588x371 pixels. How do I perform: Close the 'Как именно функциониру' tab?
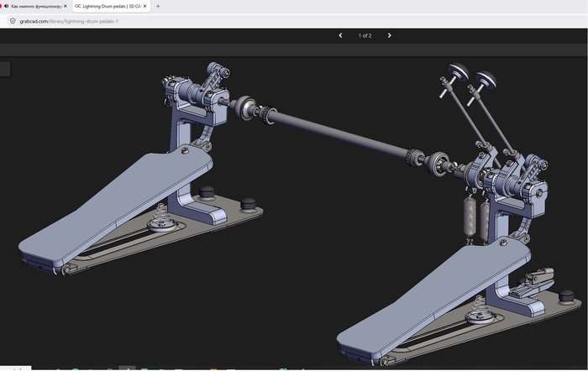[x=66, y=7]
